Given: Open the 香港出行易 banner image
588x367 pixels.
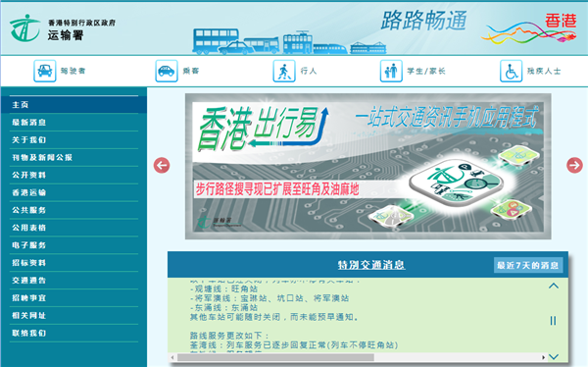Looking at the screenshot, I should pos(367,167).
